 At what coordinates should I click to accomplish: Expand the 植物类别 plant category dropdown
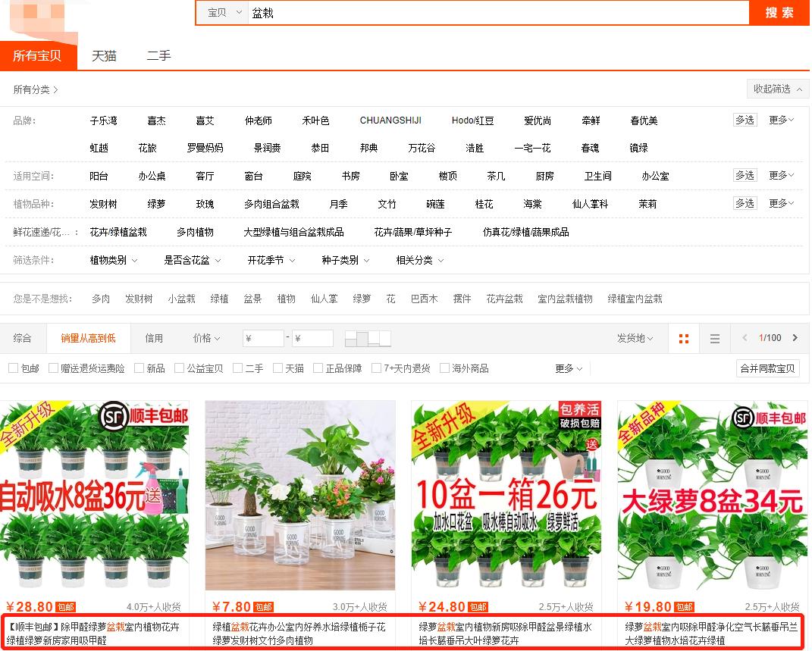pos(112,260)
